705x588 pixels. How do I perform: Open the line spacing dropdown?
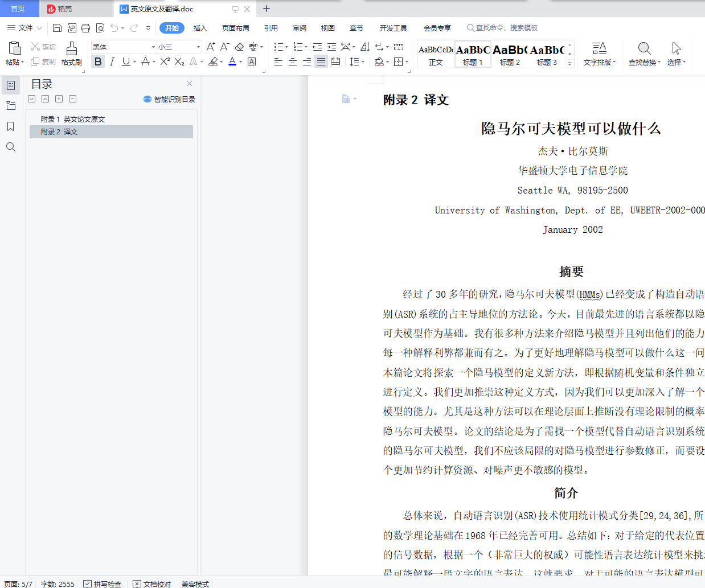coord(363,62)
